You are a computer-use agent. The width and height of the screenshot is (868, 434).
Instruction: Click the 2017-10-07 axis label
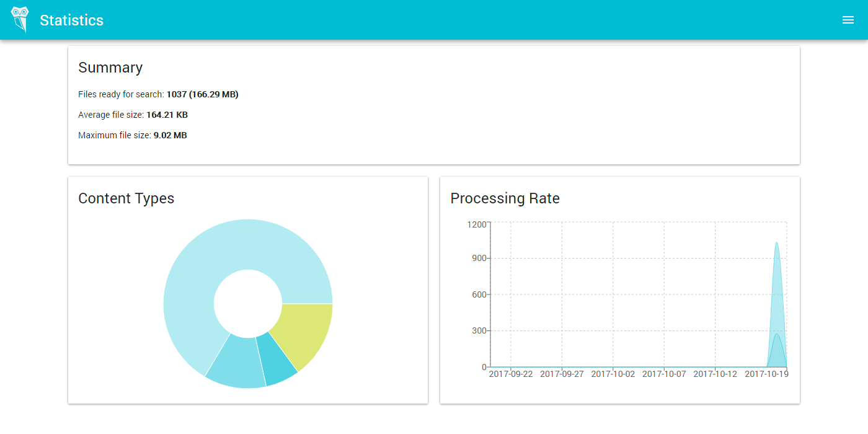664,374
